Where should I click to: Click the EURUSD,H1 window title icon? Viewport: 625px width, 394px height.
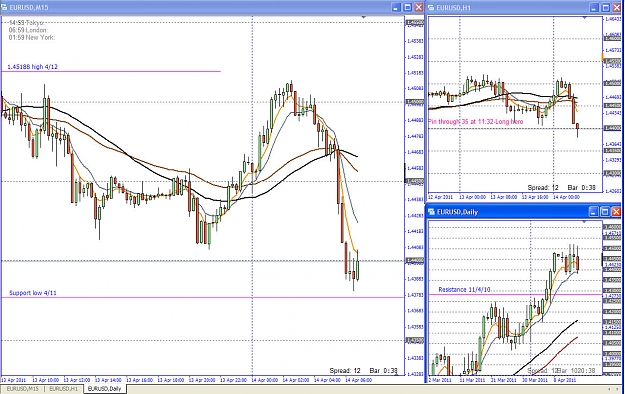pyautogui.click(x=432, y=8)
